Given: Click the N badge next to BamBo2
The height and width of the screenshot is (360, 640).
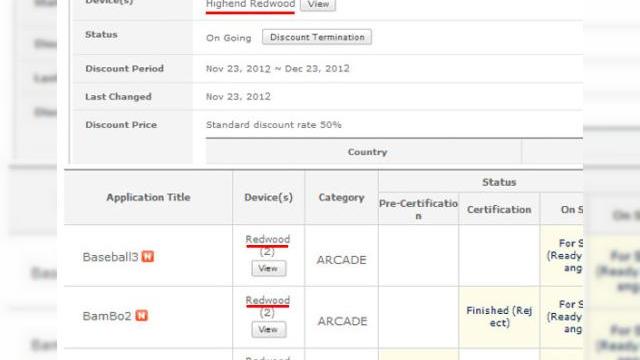Looking at the screenshot, I should [x=142, y=316].
